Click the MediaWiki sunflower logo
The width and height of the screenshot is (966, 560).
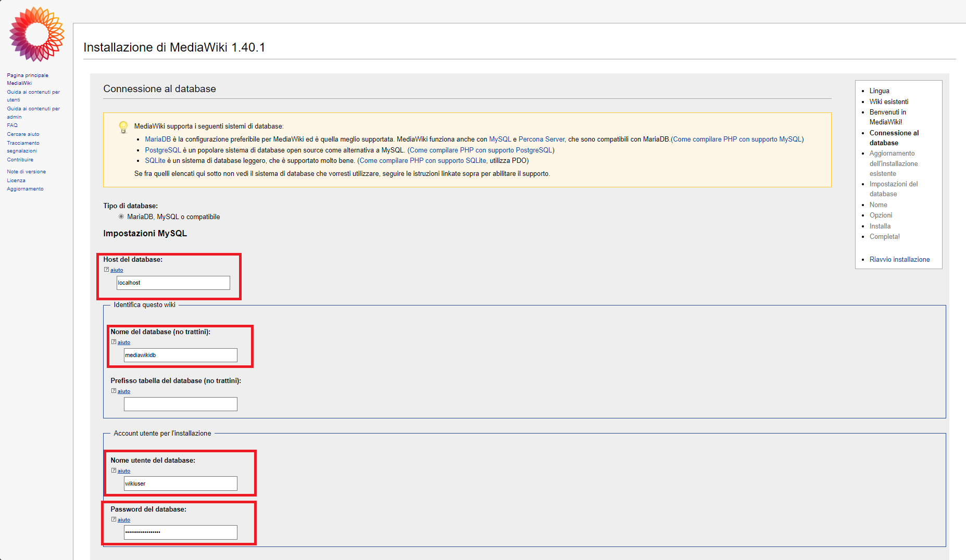click(36, 34)
